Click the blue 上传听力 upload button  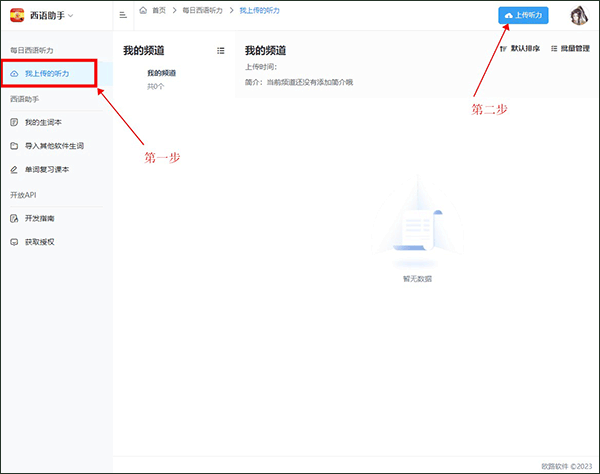coord(523,16)
